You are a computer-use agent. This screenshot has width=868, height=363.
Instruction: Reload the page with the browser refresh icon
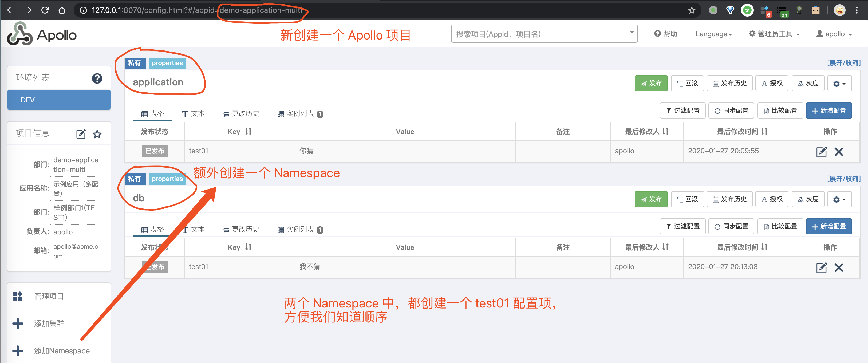coord(45,10)
